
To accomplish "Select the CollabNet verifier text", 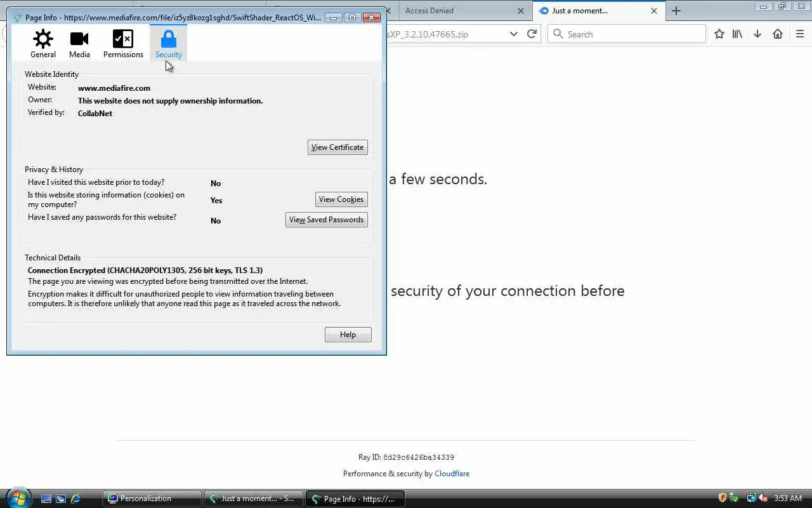I will pyautogui.click(x=95, y=114).
